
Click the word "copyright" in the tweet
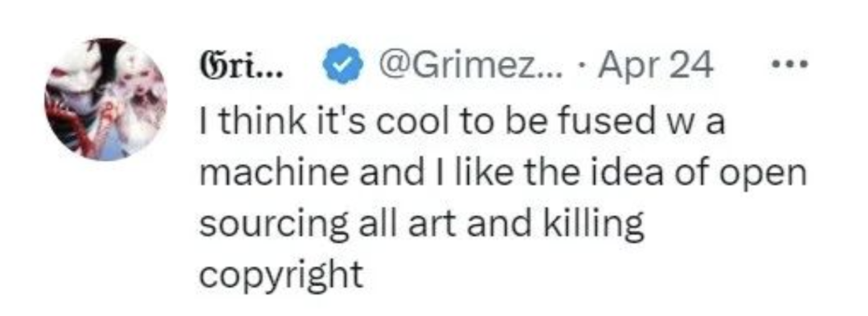point(281,276)
